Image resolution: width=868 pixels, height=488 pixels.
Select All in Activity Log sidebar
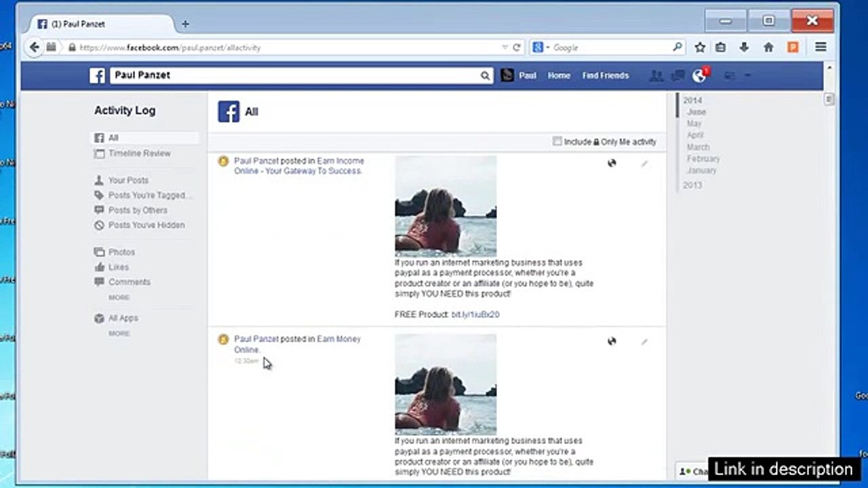pyautogui.click(x=144, y=138)
